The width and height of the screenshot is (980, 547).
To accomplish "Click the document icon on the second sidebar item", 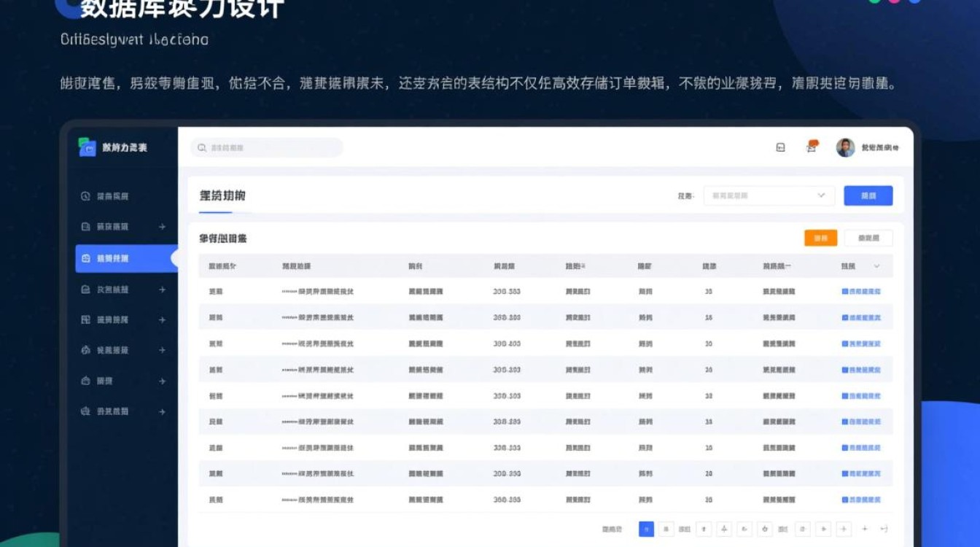I will tap(85, 226).
